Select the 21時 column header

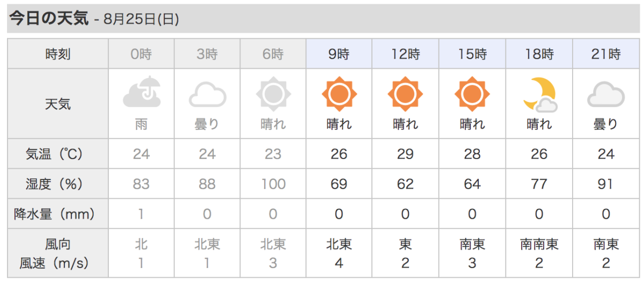point(606,54)
